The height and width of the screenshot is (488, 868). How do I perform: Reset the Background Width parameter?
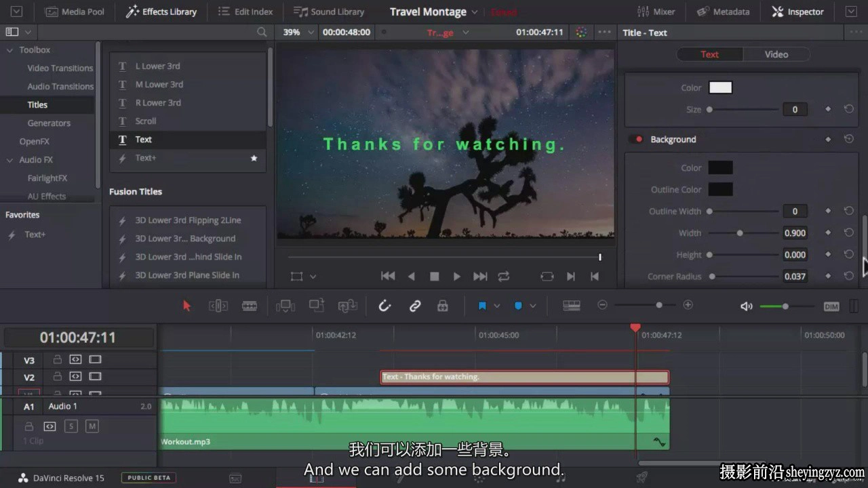(848, 232)
